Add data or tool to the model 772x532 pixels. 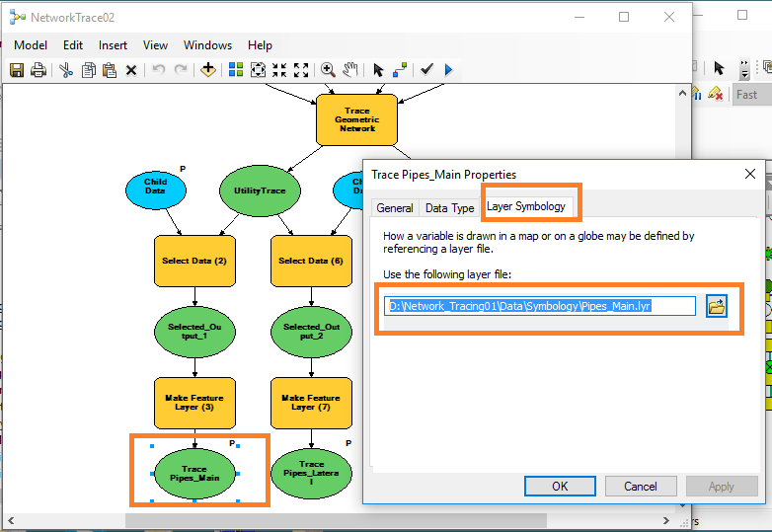pos(207,70)
